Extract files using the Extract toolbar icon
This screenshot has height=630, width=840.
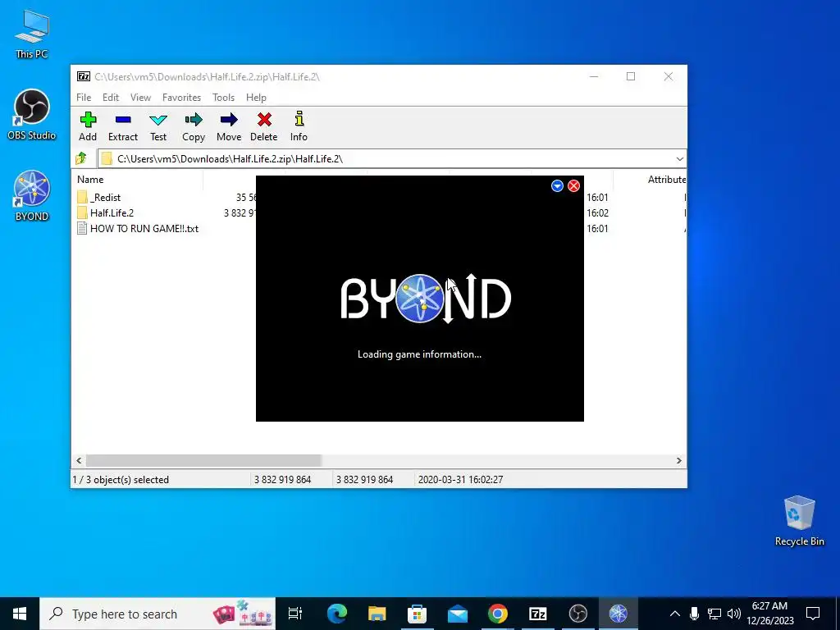pyautogui.click(x=123, y=127)
